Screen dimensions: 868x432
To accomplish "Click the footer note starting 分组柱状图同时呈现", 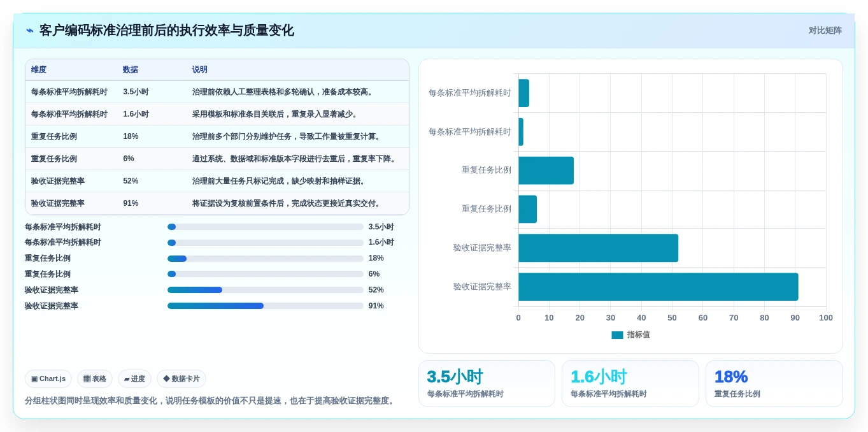I will click(x=211, y=401).
